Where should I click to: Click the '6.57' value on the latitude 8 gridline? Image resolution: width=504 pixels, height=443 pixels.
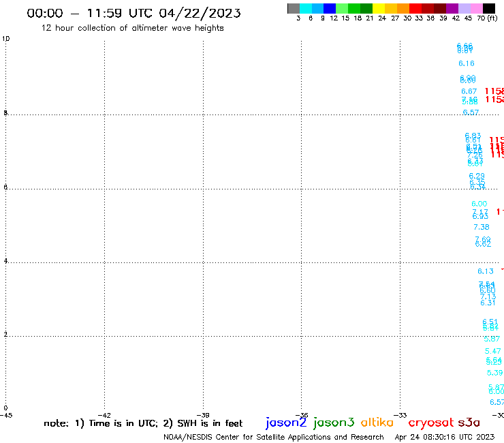coord(471,112)
